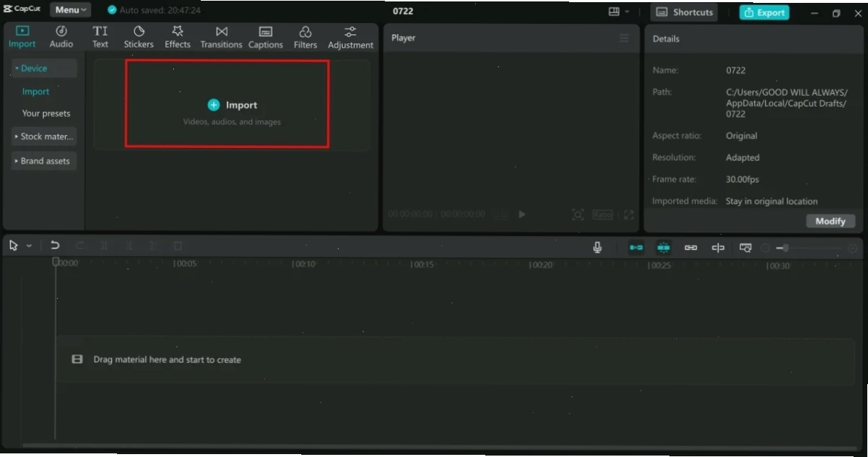Expand the Brand assets section
The width and height of the screenshot is (868, 457).
43,161
